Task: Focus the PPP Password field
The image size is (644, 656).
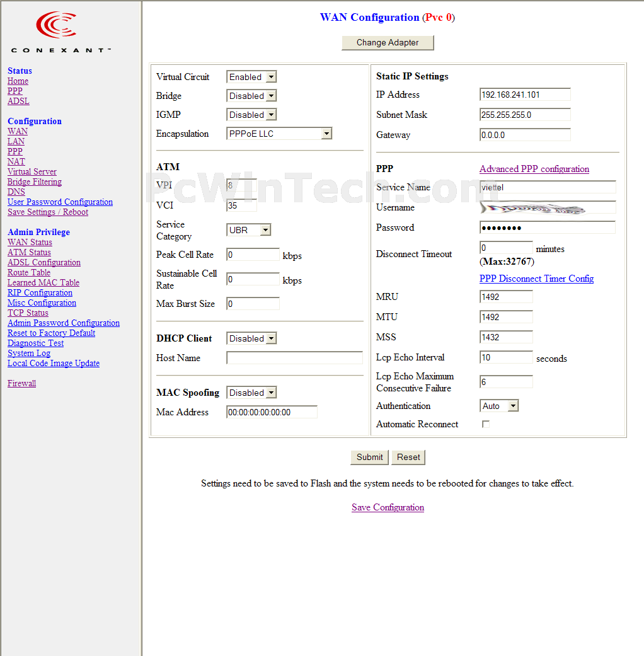Action: [547, 227]
